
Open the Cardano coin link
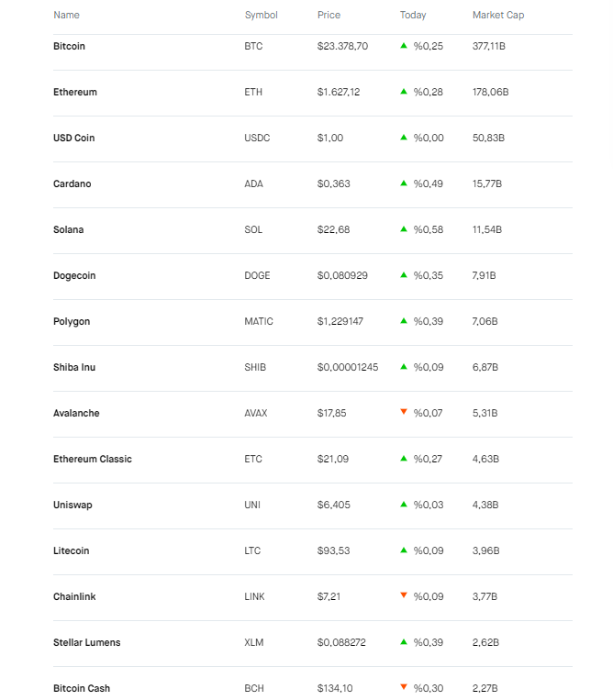tap(72, 183)
